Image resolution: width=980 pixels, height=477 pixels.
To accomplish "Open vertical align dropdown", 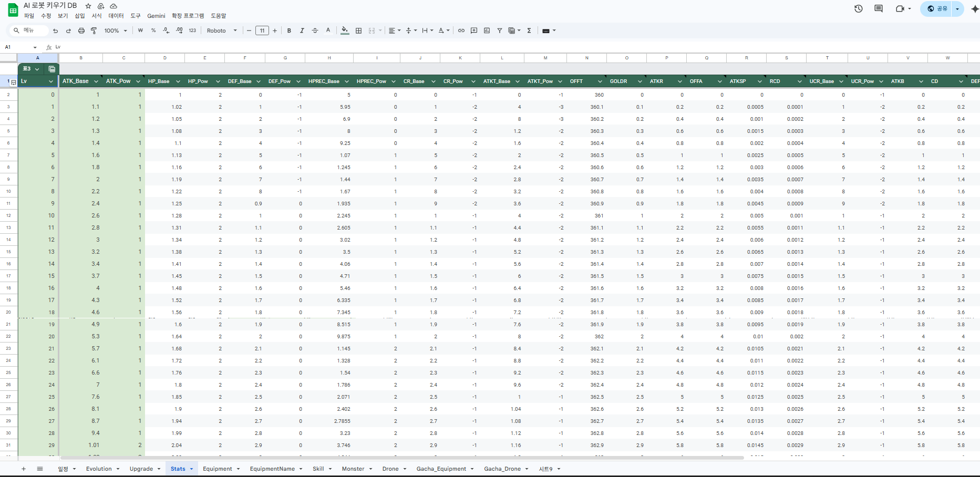I will coord(411,30).
